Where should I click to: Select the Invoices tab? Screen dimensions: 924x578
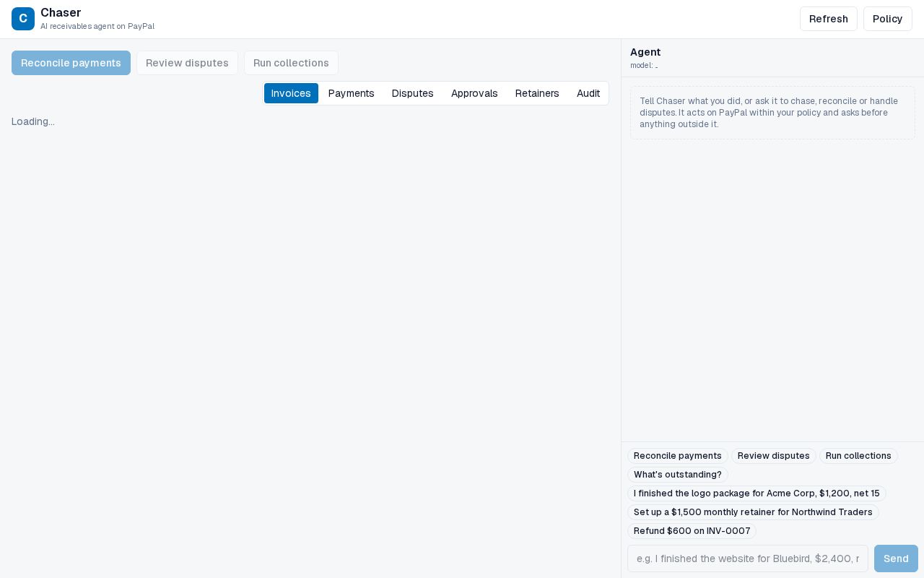tap(291, 93)
